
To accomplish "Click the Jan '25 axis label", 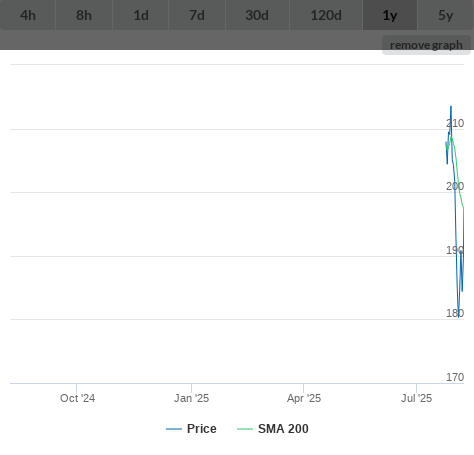I will [191, 398].
